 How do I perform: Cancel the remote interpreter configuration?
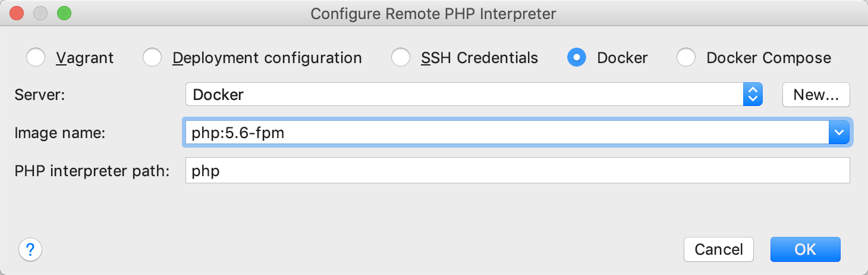point(718,249)
